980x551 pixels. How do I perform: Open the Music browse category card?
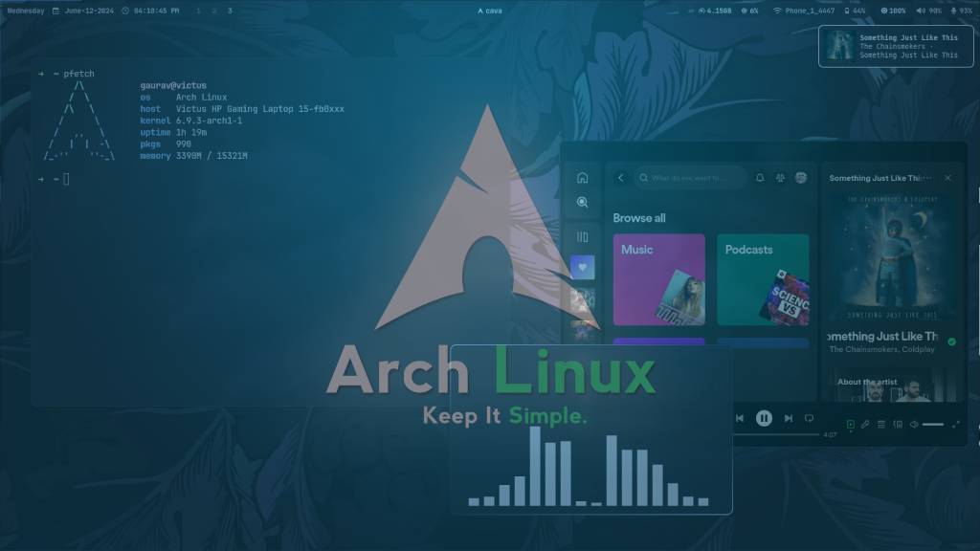(x=658, y=280)
